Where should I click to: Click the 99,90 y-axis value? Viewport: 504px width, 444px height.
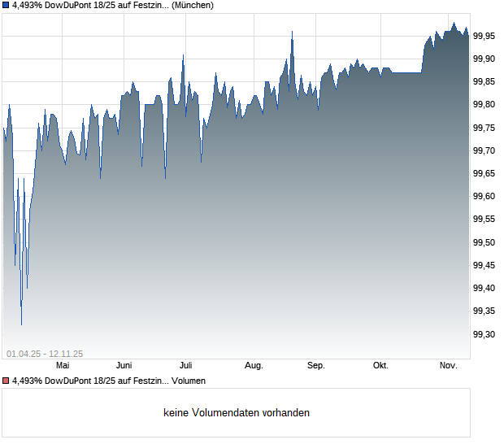pyautogui.click(x=484, y=59)
